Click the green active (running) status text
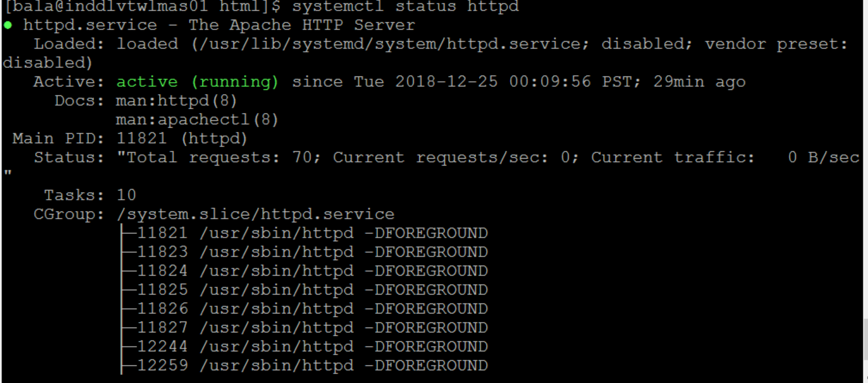The image size is (868, 383). 197,82
